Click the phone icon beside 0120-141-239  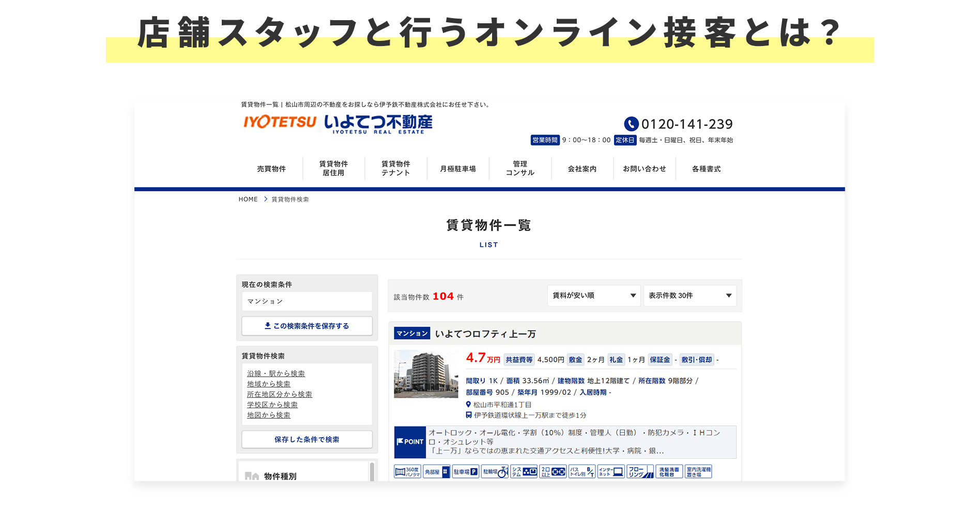click(631, 124)
